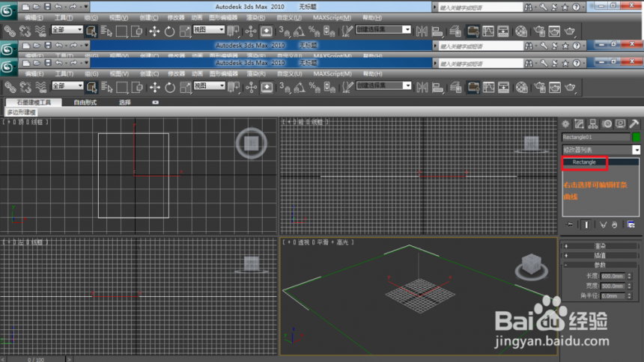Image resolution: width=644 pixels, height=362 pixels.
Task: Click Make Unique under the modifier stack
Action: tap(603, 224)
